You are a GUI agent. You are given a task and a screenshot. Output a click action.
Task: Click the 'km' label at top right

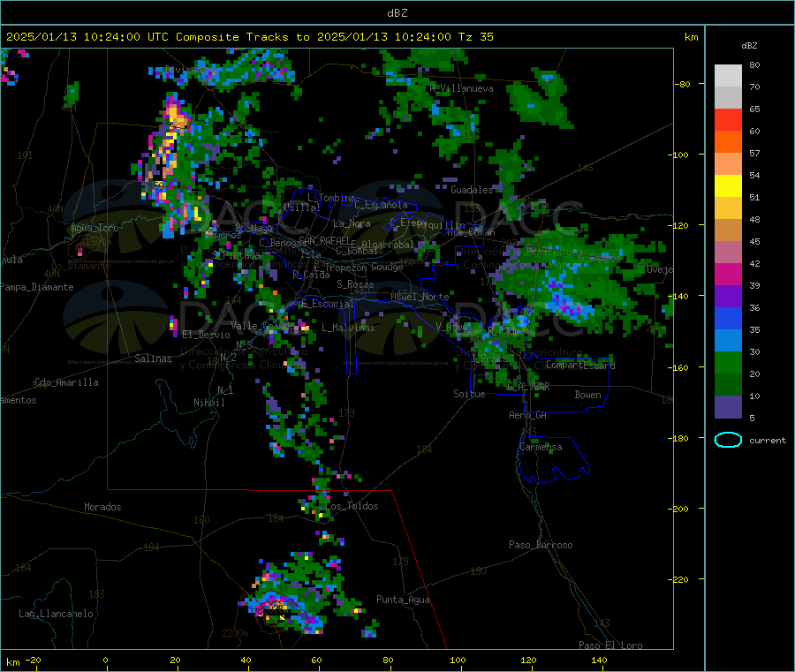click(x=691, y=37)
